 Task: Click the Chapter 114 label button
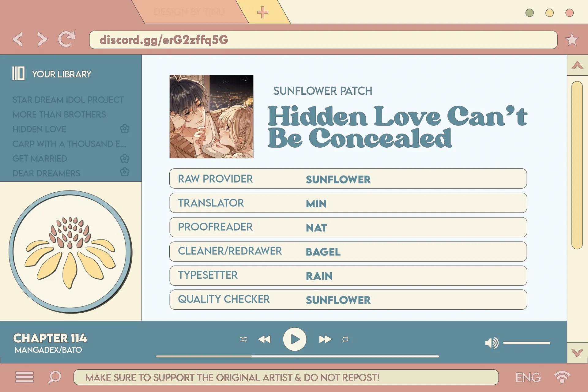click(43, 340)
